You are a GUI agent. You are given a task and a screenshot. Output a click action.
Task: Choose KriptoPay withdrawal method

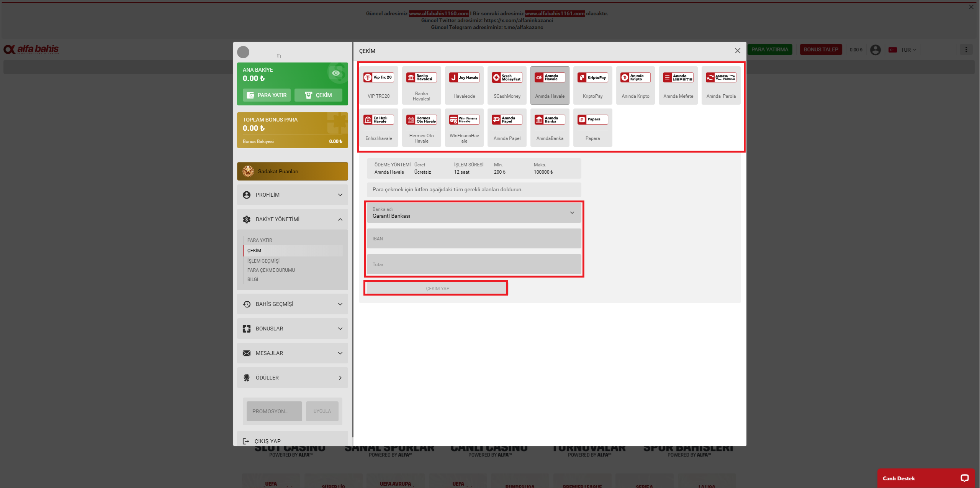(593, 85)
